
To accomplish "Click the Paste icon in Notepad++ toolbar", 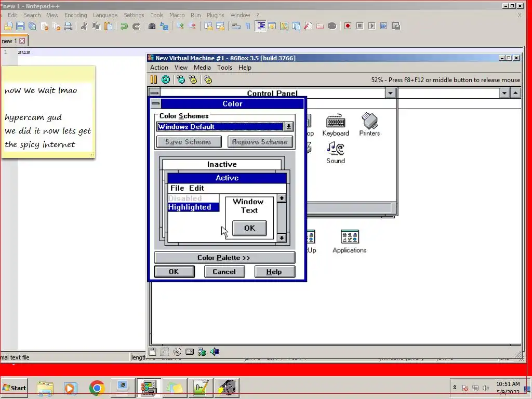I will (108, 26).
